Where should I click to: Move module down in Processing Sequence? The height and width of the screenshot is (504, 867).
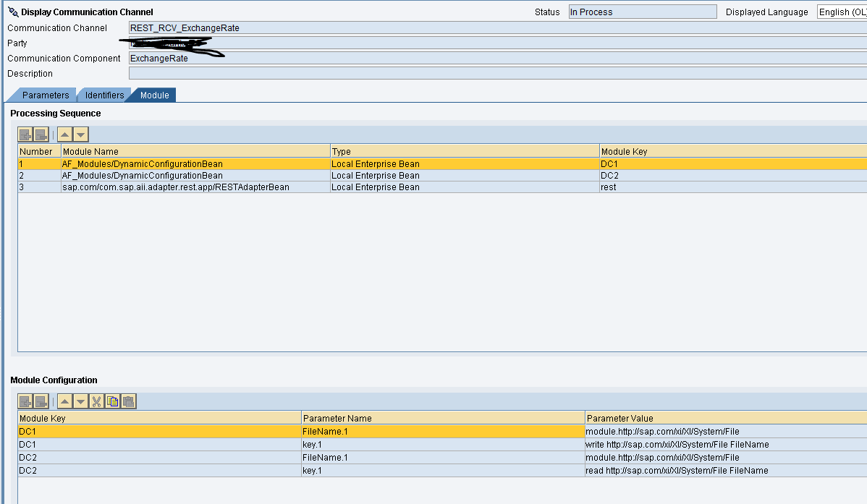[81, 134]
